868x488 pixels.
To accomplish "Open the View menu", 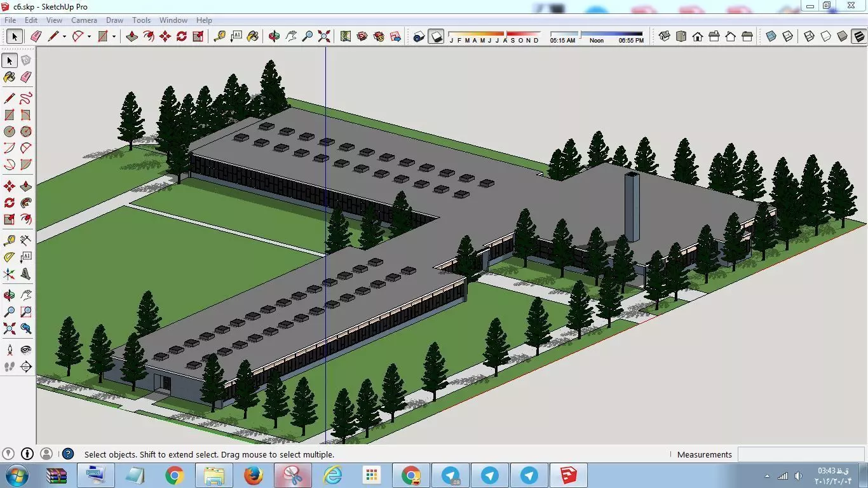I will coord(54,20).
